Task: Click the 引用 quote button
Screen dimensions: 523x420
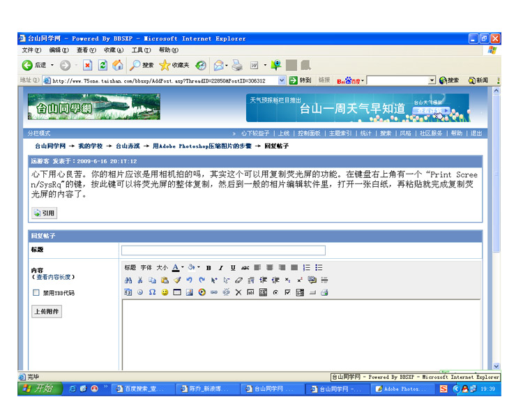Action: click(x=44, y=213)
